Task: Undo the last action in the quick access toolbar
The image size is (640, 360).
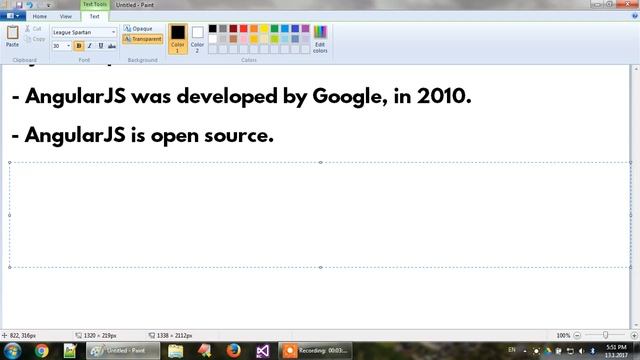Action: tap(29, 5)
